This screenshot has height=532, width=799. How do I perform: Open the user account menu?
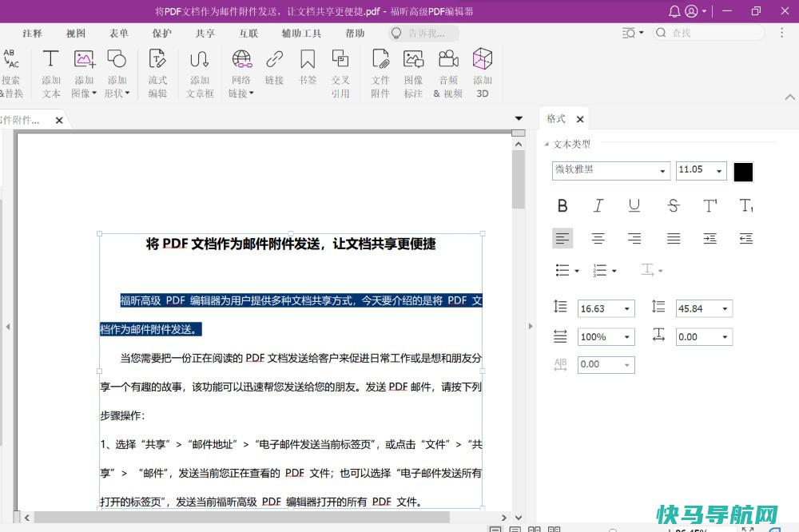pyautogui.click(x=695, y=11)
